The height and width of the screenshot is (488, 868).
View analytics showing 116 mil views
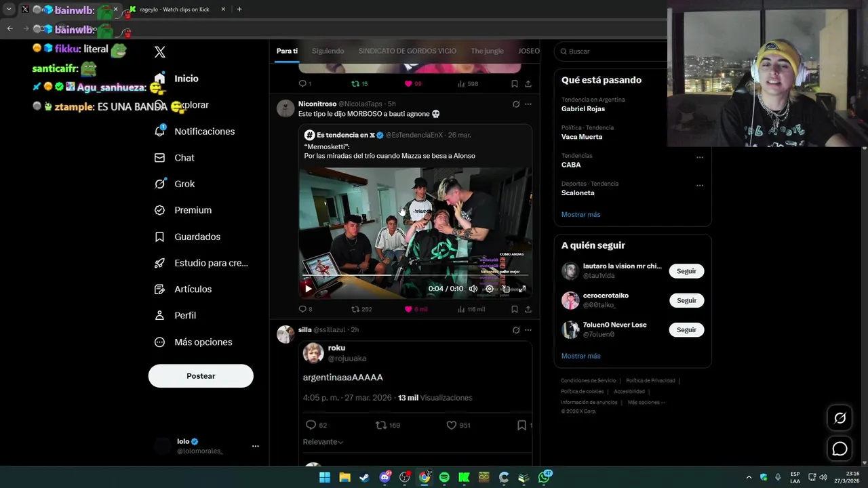click(471, 309)
